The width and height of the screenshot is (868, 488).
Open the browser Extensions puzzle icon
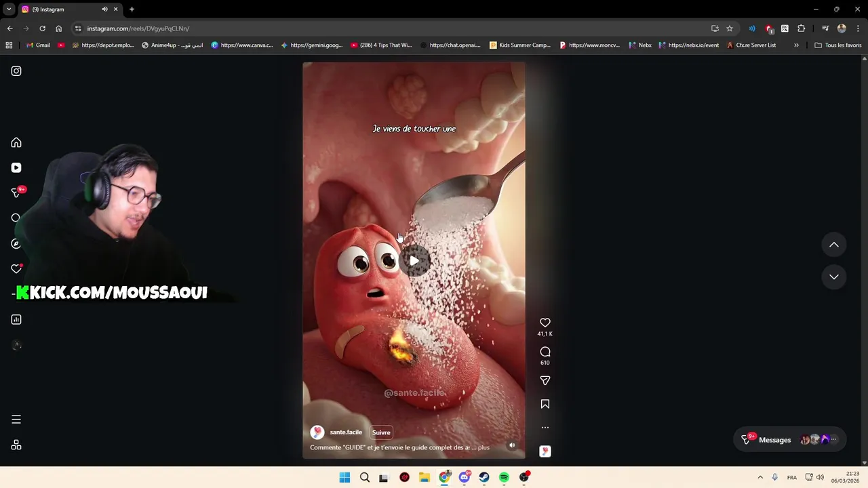(801, 28)
